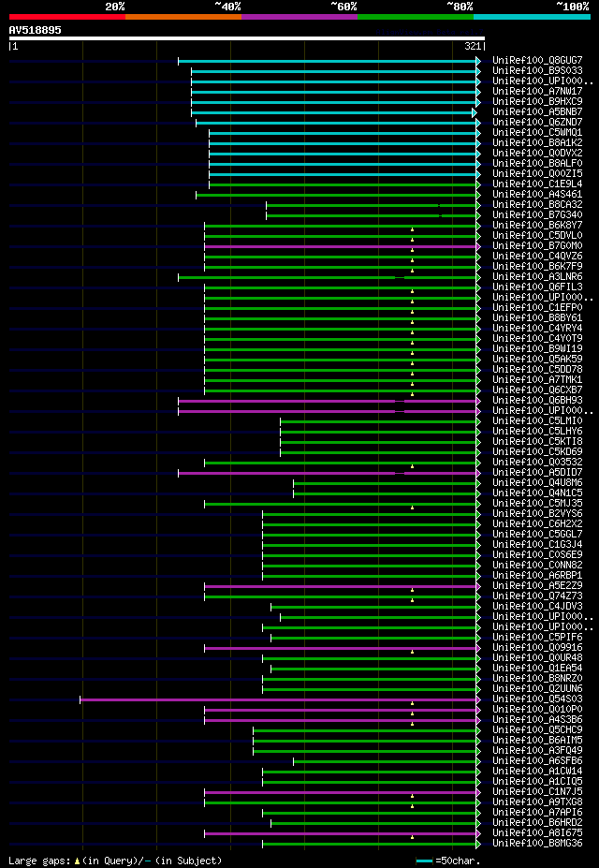Select the UniRef100_A3LNR6 hit name
Viewport: 599px width, 868px height.
tap(537, 277)
